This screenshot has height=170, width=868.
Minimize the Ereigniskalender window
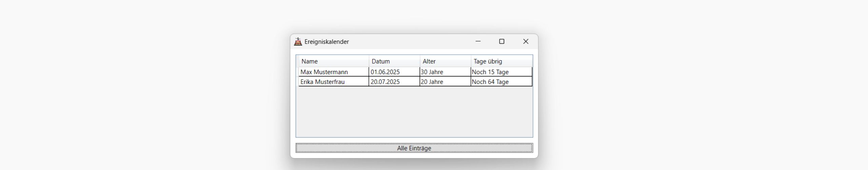point(478,41)
